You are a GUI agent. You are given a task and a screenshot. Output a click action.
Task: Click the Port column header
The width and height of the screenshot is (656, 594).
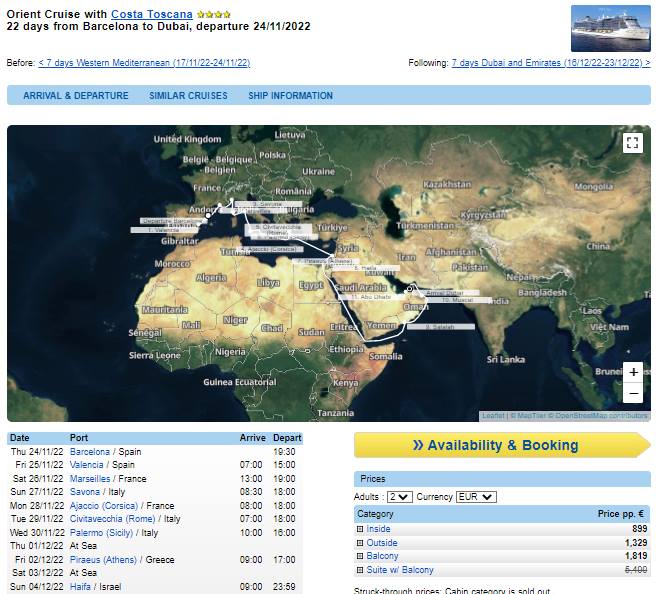point(79,438)
